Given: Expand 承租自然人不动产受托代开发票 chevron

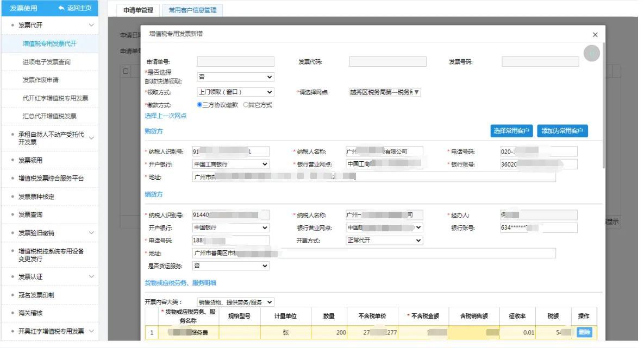Looking at the screenshot, I should click(x=91, y=138).
